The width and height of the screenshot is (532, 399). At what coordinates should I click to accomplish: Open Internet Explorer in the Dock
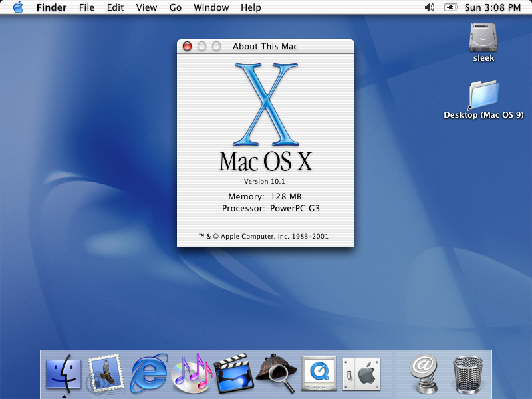pyautogui.click(x=149, y=373)
